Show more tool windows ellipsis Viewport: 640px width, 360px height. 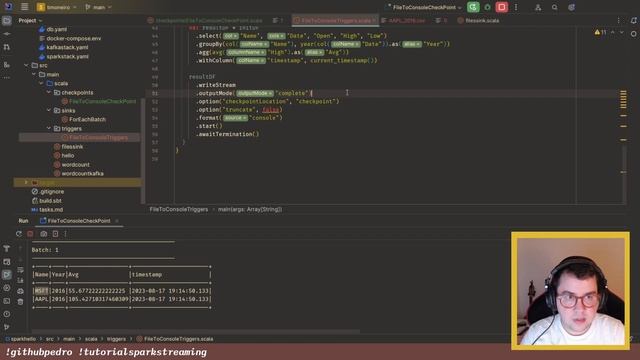click(x=7, y=78)
